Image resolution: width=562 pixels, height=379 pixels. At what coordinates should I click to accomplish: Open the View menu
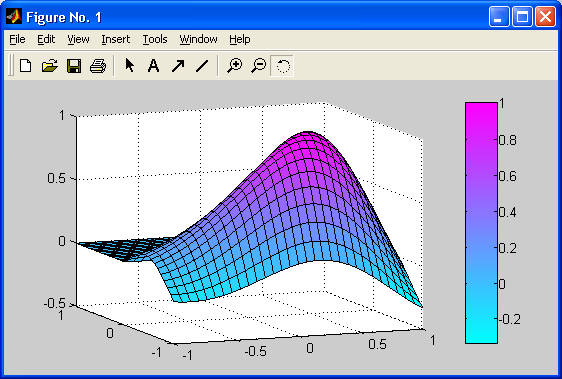(x=78, y=39)
